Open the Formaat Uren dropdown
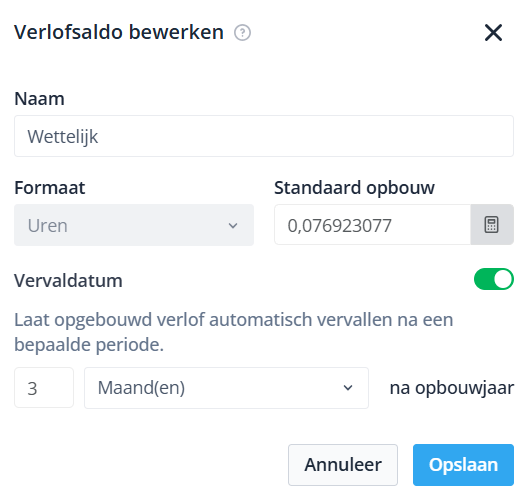Viewport: 525px width, 498px height. (x=134, y=225)
